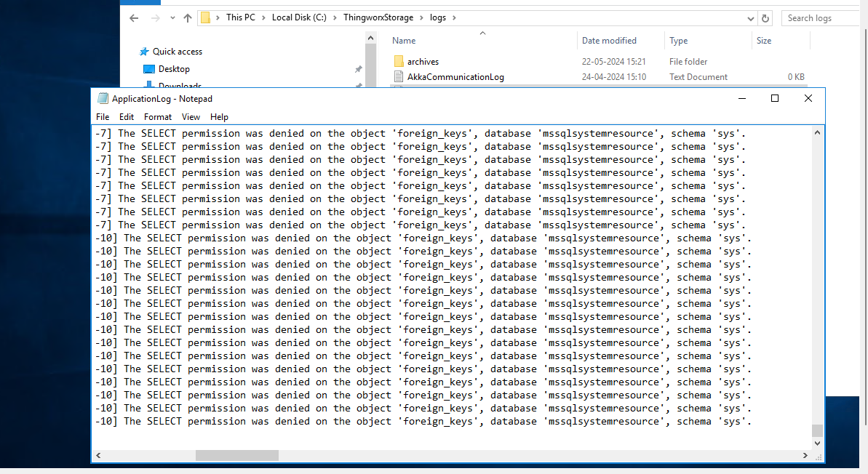The image size is (868, 474).
Task: Expand the Back button history dropdown
Action: pyautogui.click(x=172, y=17)
